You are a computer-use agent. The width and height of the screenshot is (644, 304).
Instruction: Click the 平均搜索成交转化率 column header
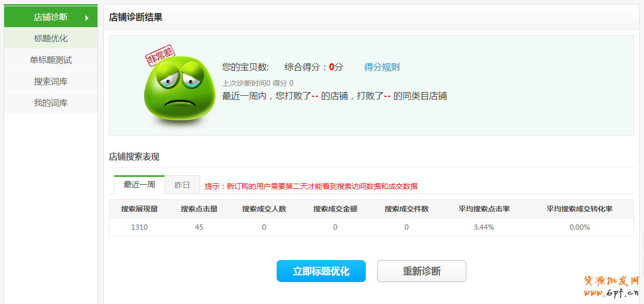coord(580,209)
